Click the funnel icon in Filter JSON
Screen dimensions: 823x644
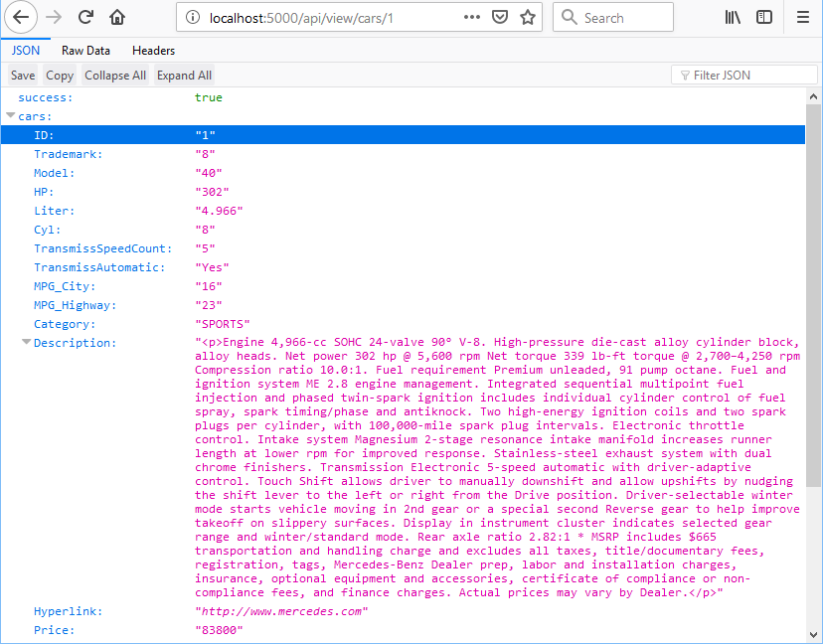point(685,76)
